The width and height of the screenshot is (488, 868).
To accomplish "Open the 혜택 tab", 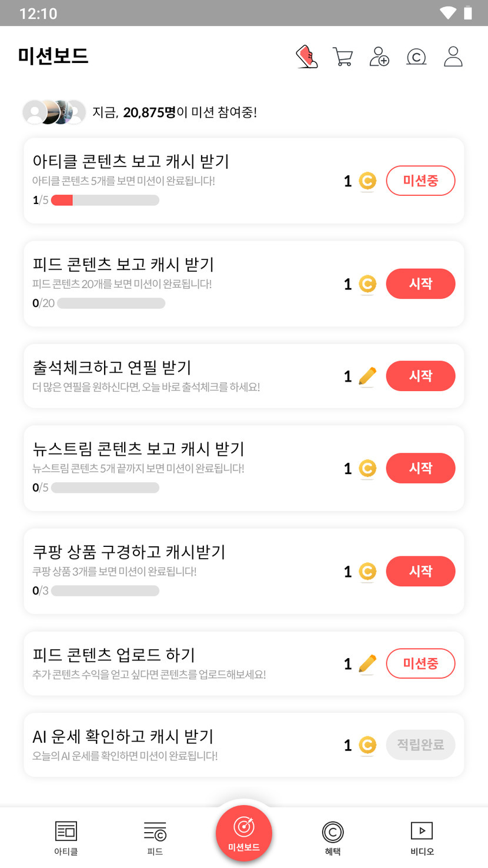I will pos(333,837).
